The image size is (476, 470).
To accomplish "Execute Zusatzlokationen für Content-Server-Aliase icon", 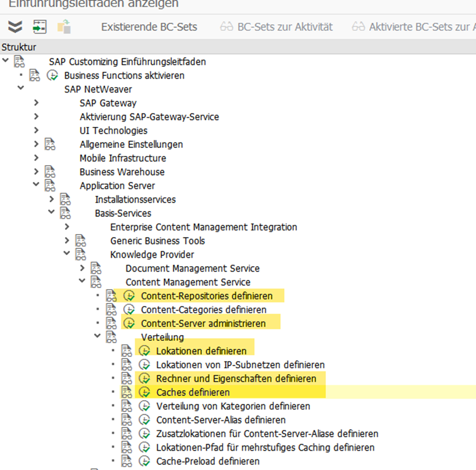I will click(145, 434).
